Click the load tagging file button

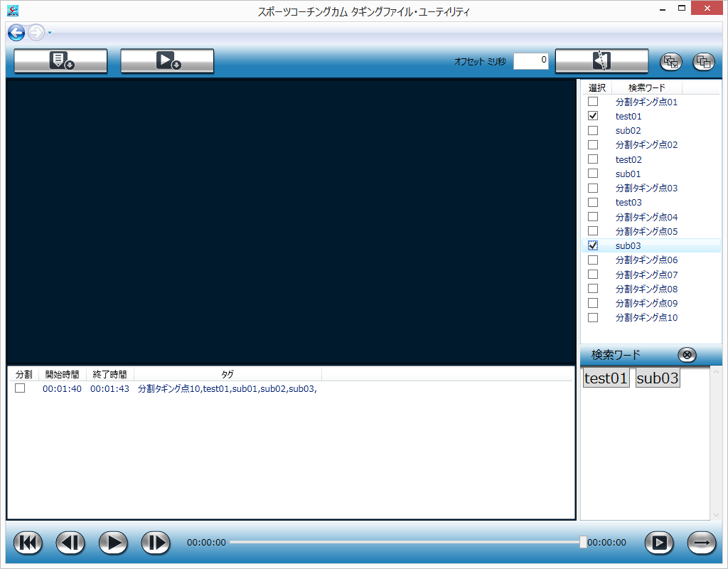tap(61, 61)
